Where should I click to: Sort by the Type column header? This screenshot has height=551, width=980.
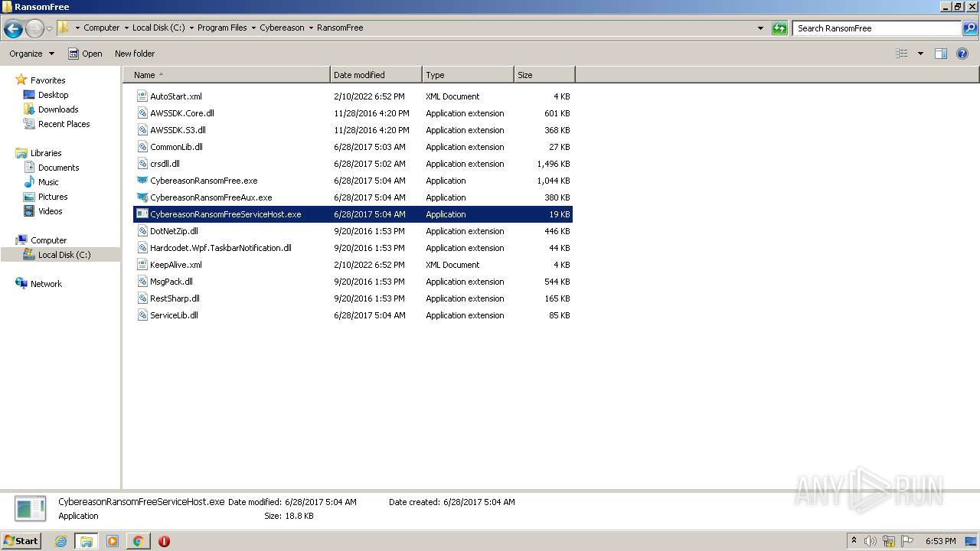(x=468, y=75)
